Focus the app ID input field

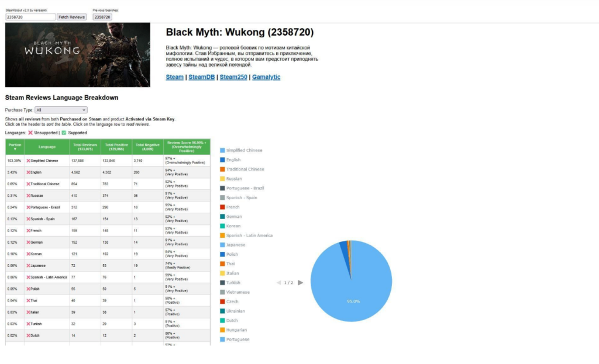click(30, 17)
